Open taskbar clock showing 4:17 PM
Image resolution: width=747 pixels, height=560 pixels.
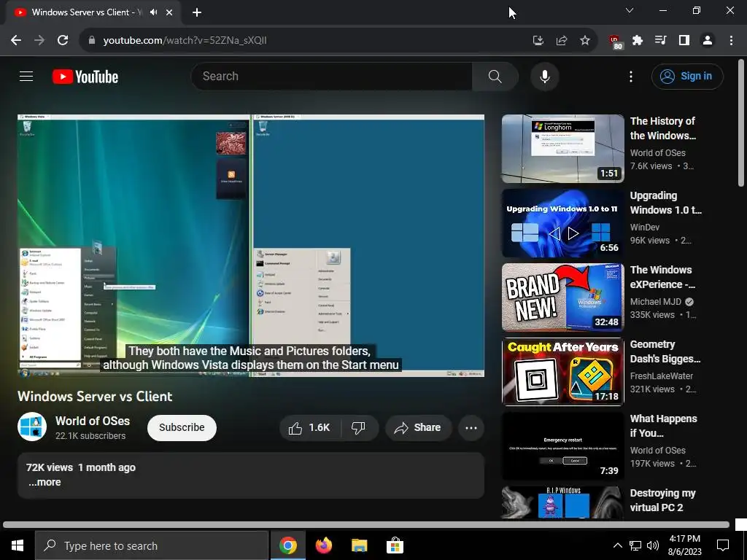684,545
